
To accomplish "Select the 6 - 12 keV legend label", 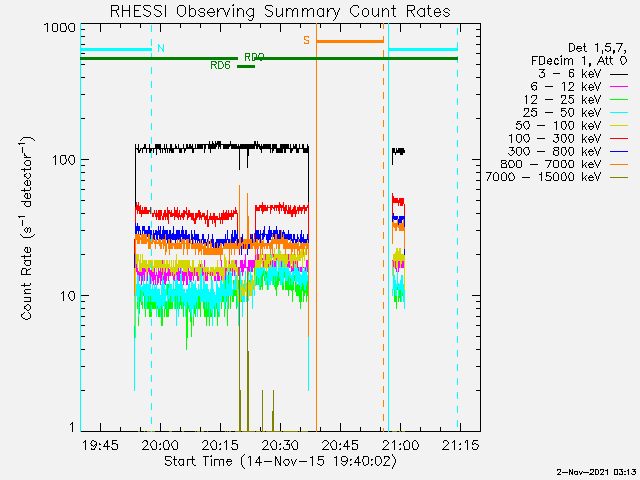I will (566, 87).
